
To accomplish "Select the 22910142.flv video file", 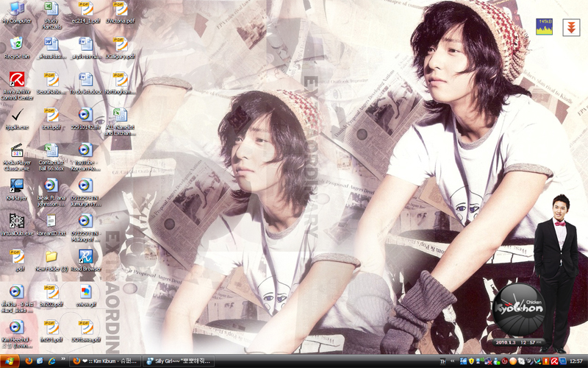I will click(x=85, y=118).
